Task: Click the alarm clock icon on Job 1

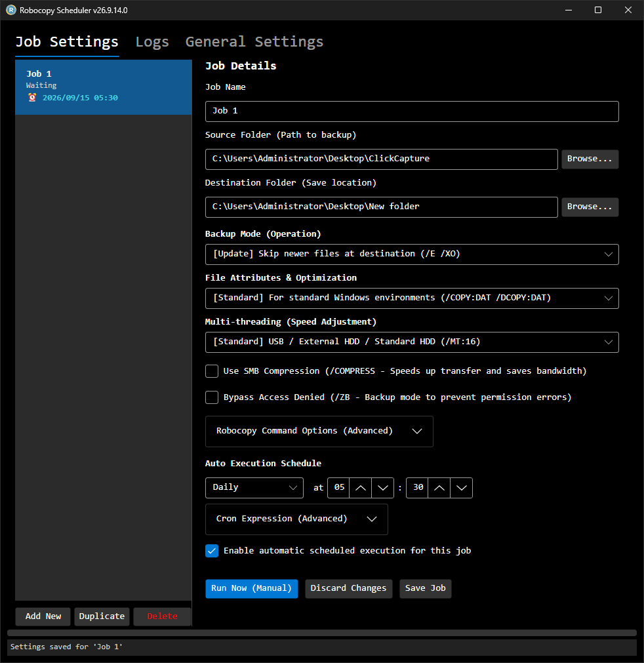Action: pyautogui.click(x=32, y=98)
